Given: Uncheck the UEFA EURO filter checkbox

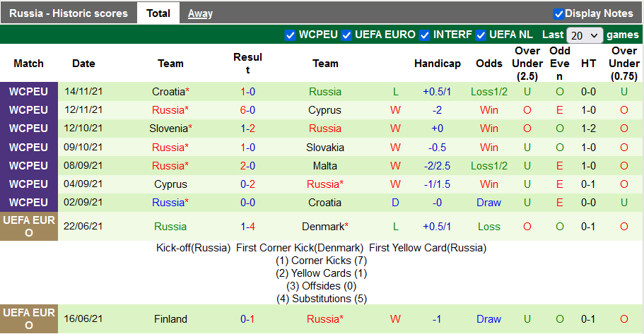Looking at the screenshot, I should pos(346,35).
